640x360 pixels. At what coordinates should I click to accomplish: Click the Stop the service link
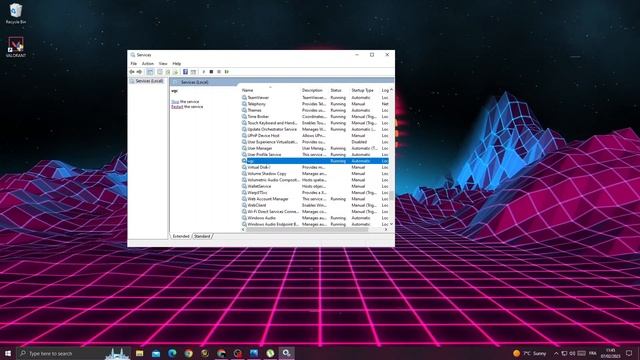175,102
